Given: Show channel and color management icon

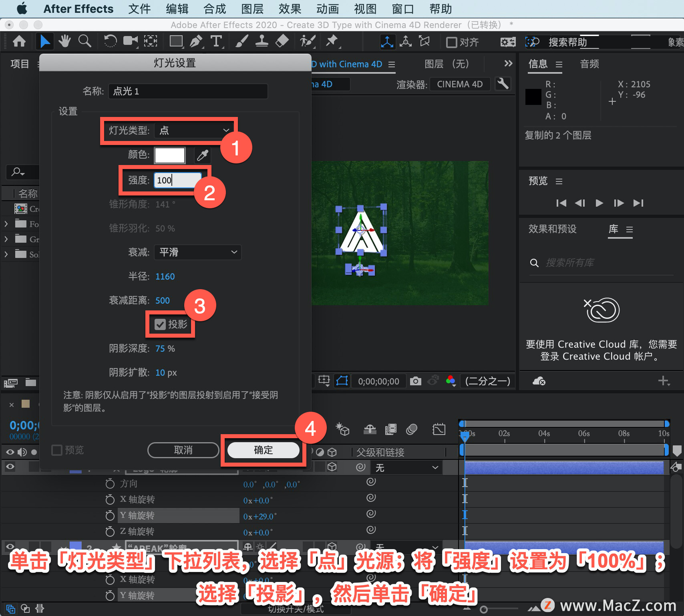Looking at the screenshot, I should tap(451, 380).
